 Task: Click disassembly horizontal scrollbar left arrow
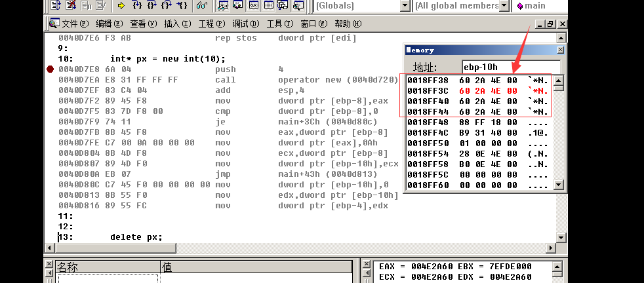(x=49, y=248)
